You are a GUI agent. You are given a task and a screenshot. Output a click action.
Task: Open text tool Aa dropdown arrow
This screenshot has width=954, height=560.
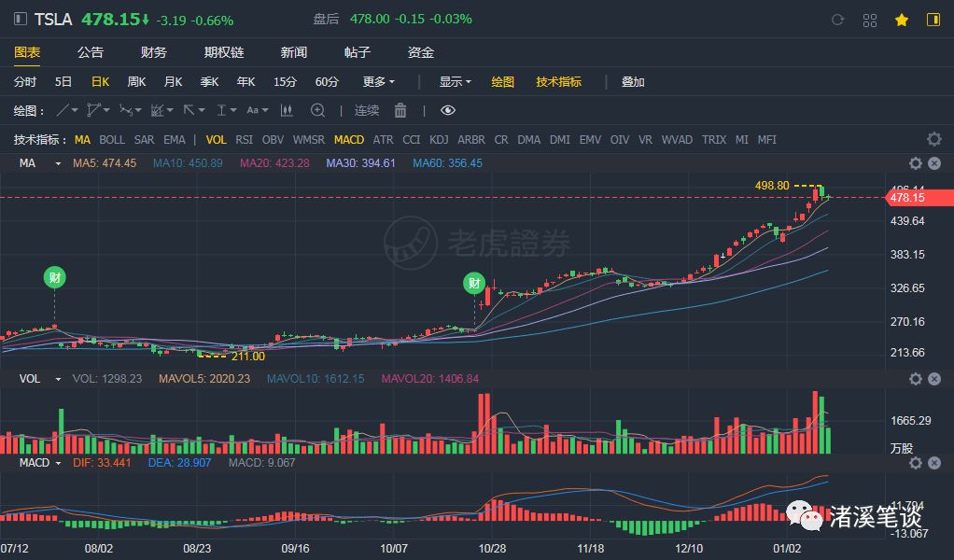265,111
